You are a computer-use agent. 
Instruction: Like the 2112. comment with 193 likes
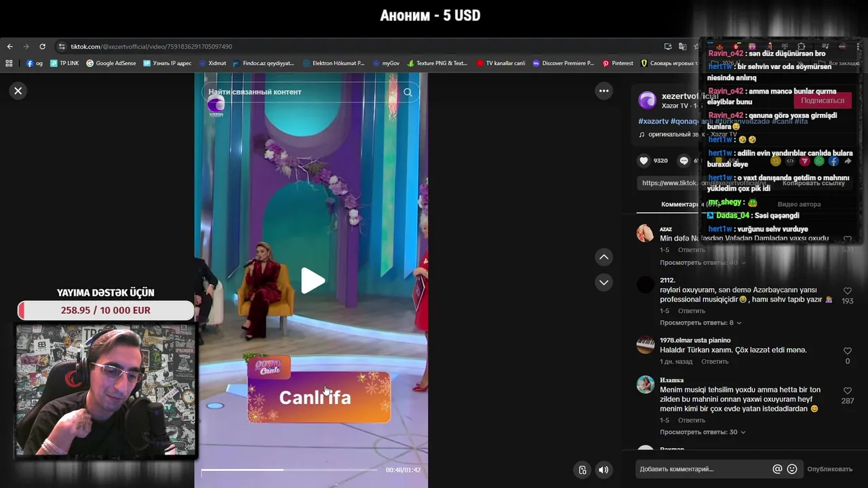tap(847, 291)
